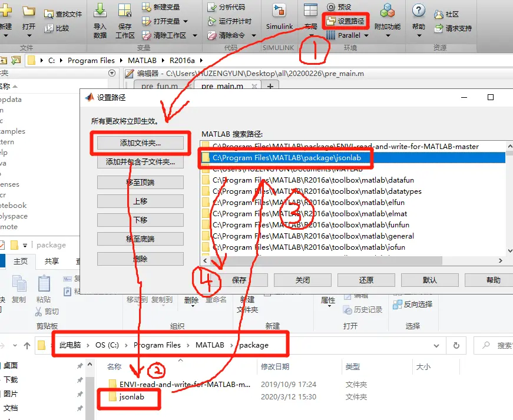Click the 分析代码 analyze code icon
This screenshot has width=513, height=420.
[212, 7]
